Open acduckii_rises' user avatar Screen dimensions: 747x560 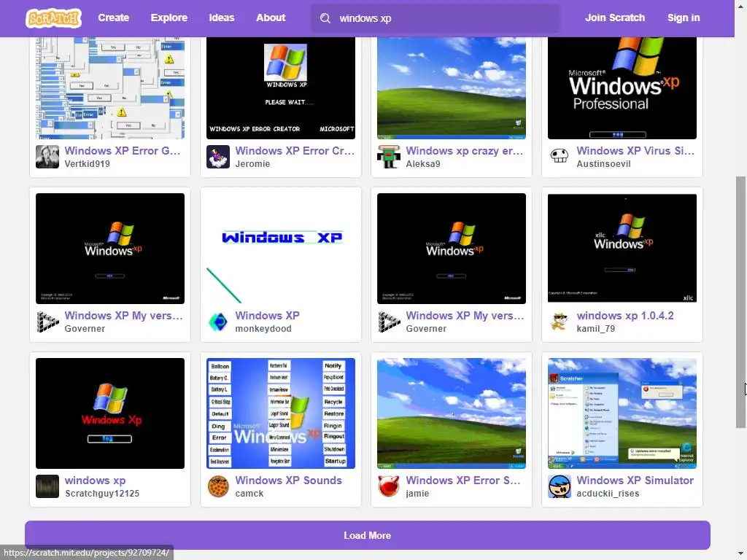[x=560, y=486]
